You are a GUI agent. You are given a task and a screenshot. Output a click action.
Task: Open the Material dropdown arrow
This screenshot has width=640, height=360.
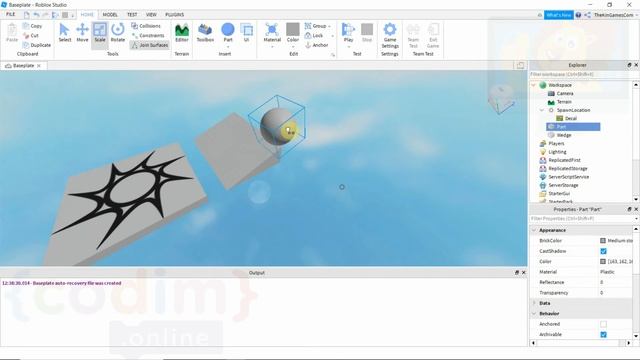(272, 47)
